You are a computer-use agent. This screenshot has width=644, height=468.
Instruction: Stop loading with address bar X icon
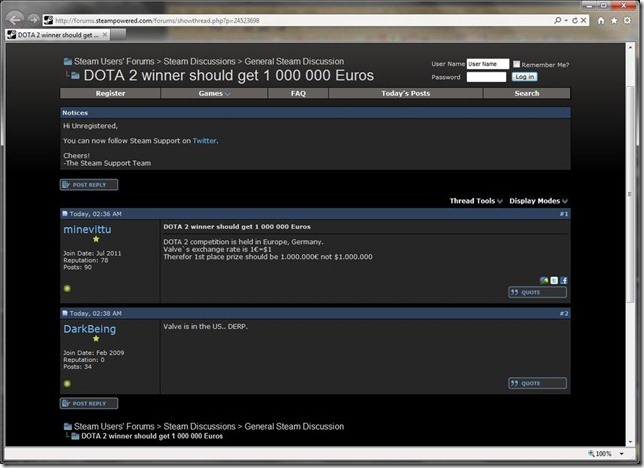pyautogui.click(x=583, y=20)
